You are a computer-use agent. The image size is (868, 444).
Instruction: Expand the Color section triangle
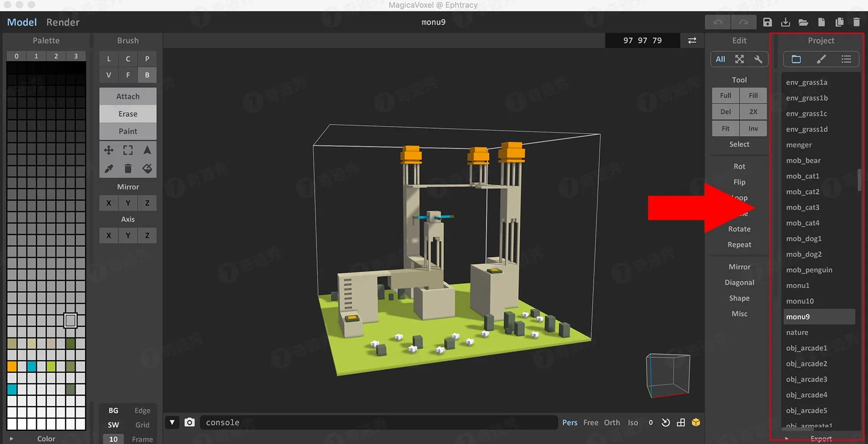pyautogui.click(x=11, y=439)
